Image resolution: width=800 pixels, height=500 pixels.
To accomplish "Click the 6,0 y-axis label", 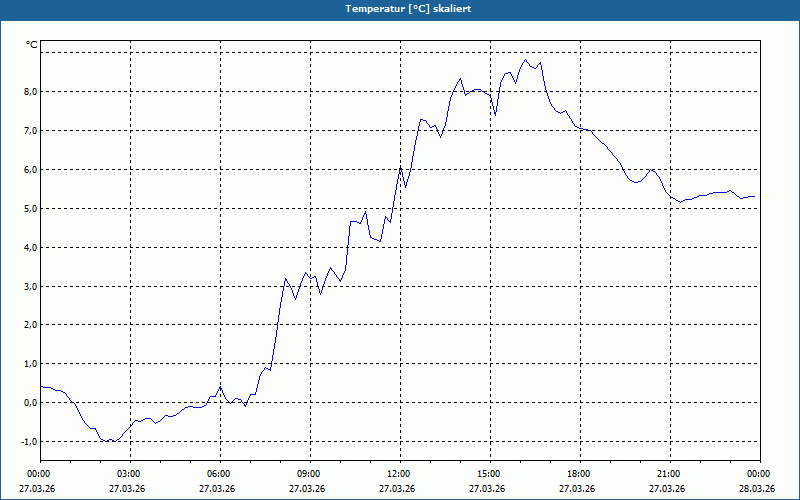I will (30, 169).
